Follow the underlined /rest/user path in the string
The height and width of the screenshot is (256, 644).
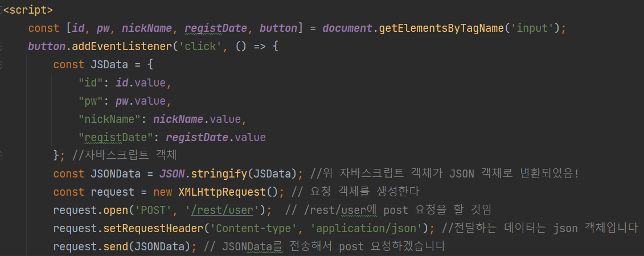point(222,210)
